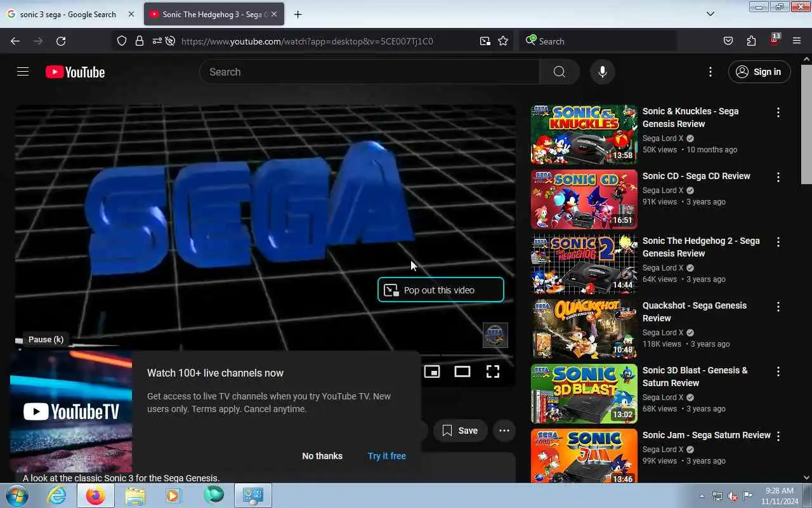
Task: Open options menu for Sonic & Knuckles video
Action: 778,112
